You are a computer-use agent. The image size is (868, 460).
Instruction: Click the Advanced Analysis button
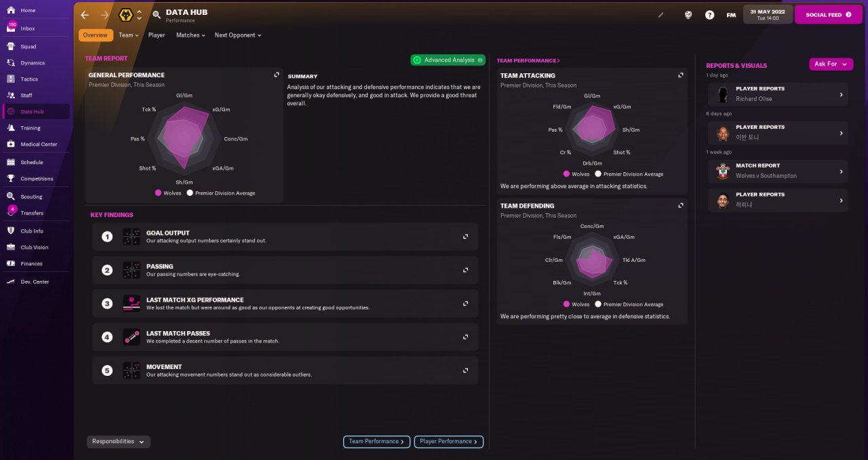click(x=448, y=60)
